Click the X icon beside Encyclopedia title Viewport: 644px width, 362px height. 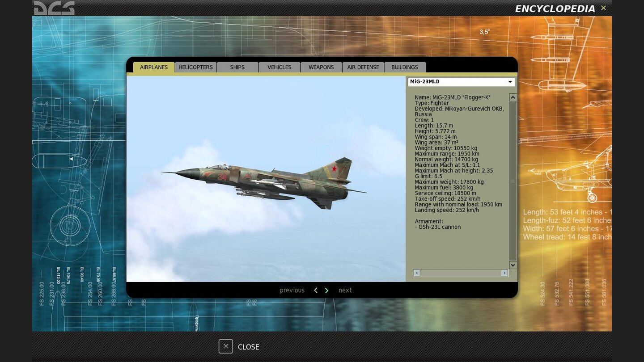[x=603, y=8]
